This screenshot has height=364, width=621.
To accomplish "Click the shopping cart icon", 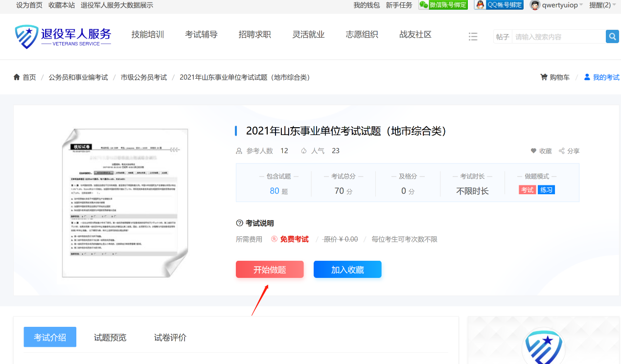I will pos(544,77).
